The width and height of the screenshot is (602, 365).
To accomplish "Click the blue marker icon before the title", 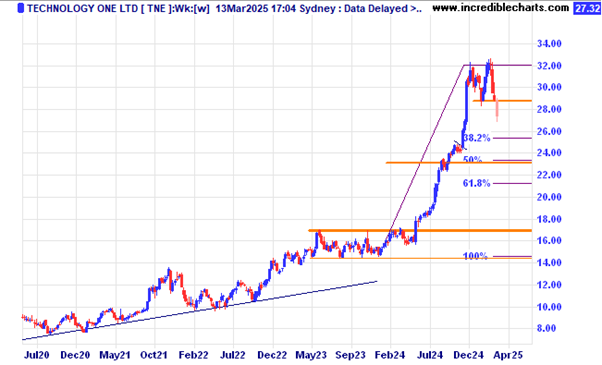I will [x=21, y=8].
